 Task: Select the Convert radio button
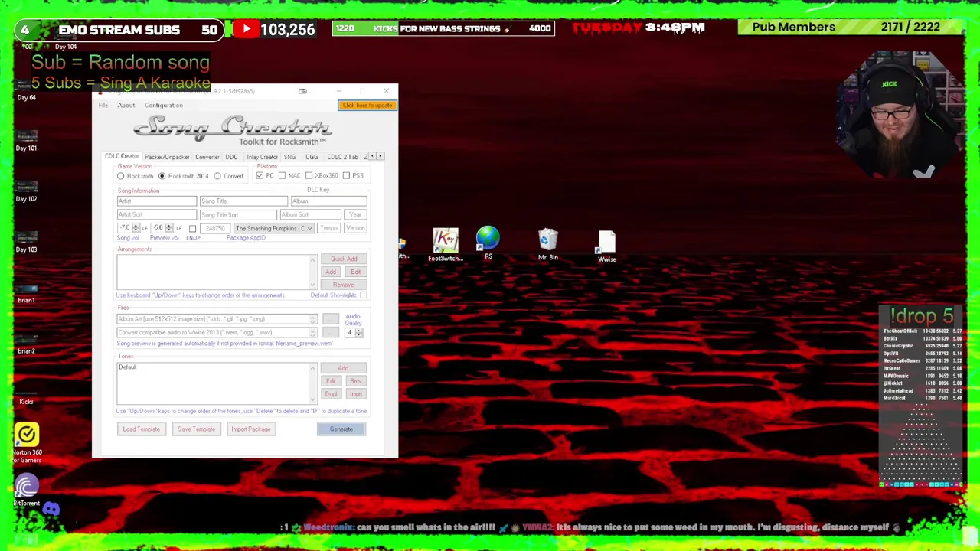(x=217, y=176)
